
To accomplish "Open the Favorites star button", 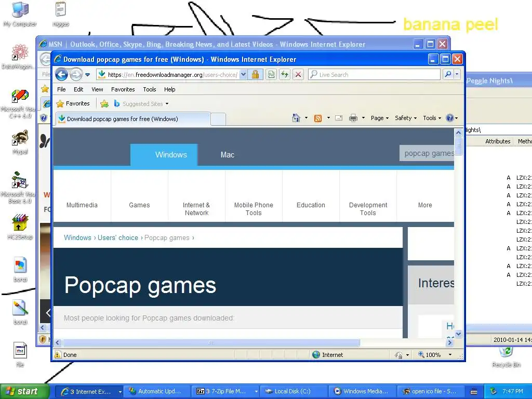I will pos(73,103).
